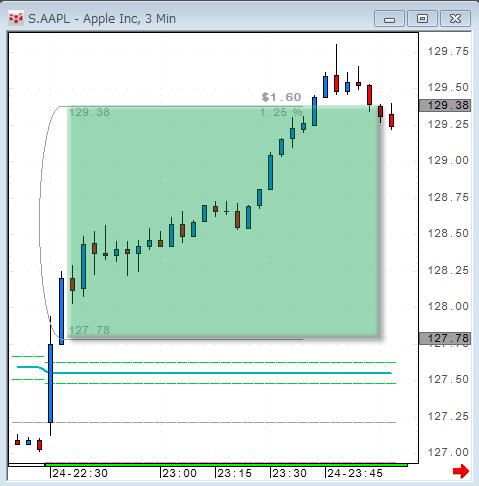
Task: Click the S.AAPL - Apple Inc, 3 Min title
Action: [x=102, y=19]
